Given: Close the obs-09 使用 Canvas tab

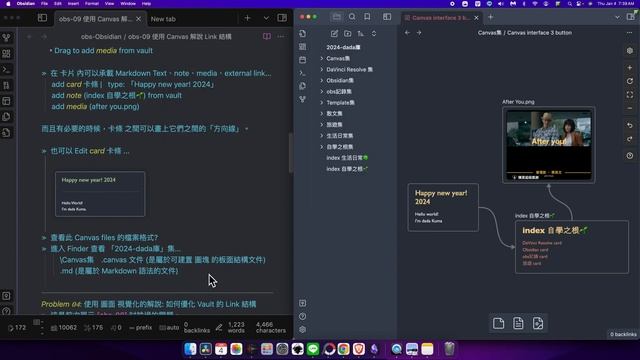Looking at the screenshot, I should click(138, 19).
